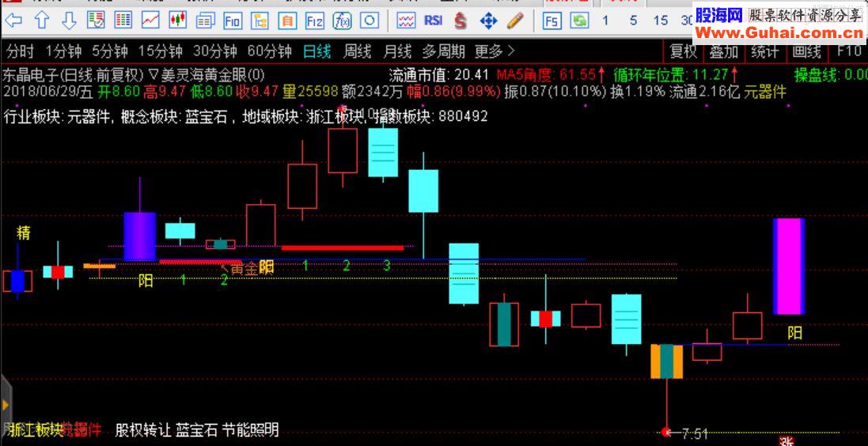This screenshot has width=868, height=446.
Task: Click the 统计 statistics button
Action: 765,52
